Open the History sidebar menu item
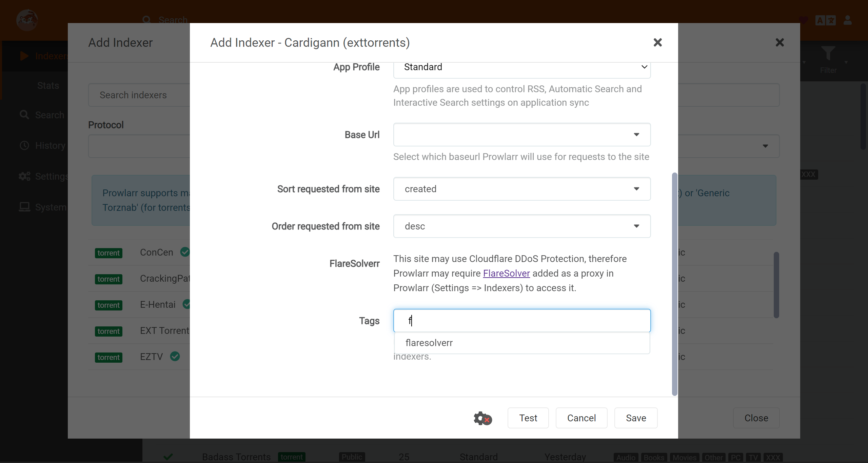 pos(50,145)
